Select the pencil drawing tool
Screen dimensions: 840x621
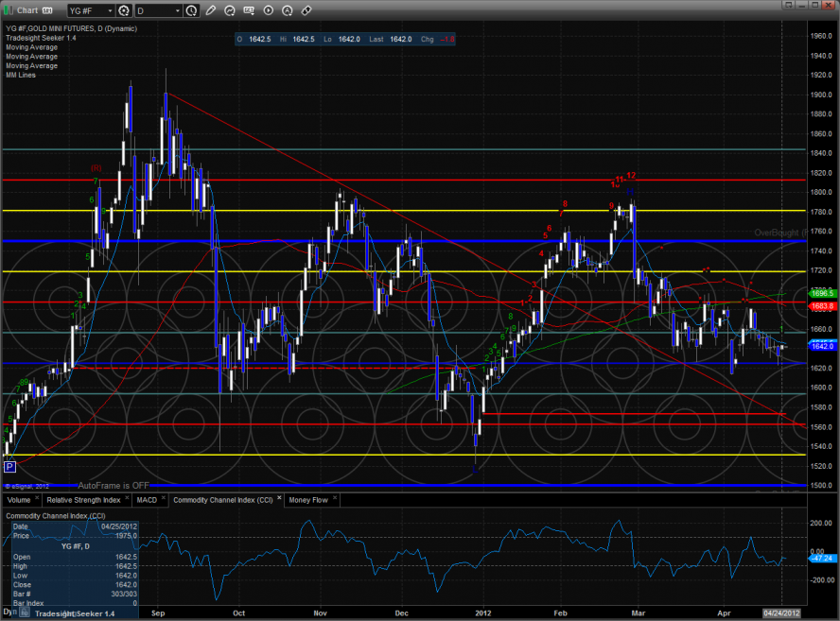(x=210, y=11)
